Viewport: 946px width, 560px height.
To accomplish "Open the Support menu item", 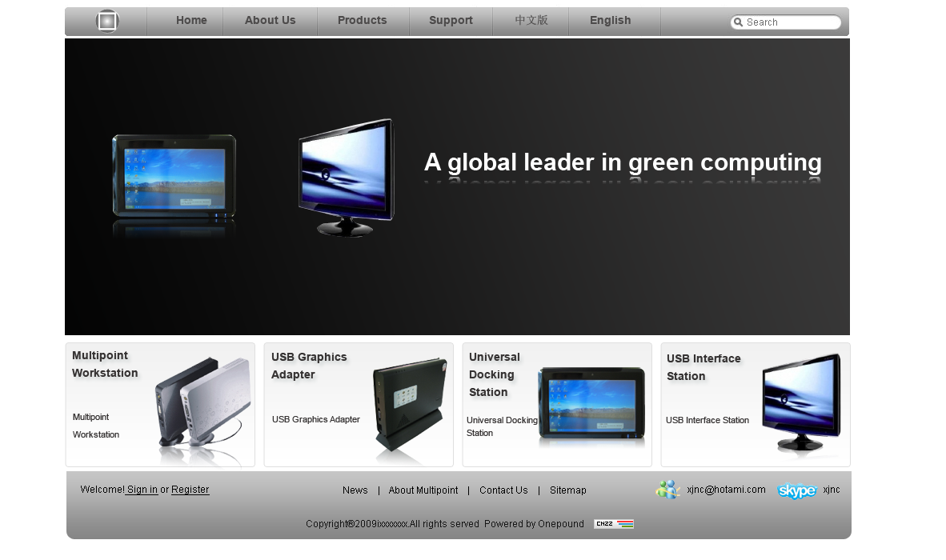I will tap(451, 21).
